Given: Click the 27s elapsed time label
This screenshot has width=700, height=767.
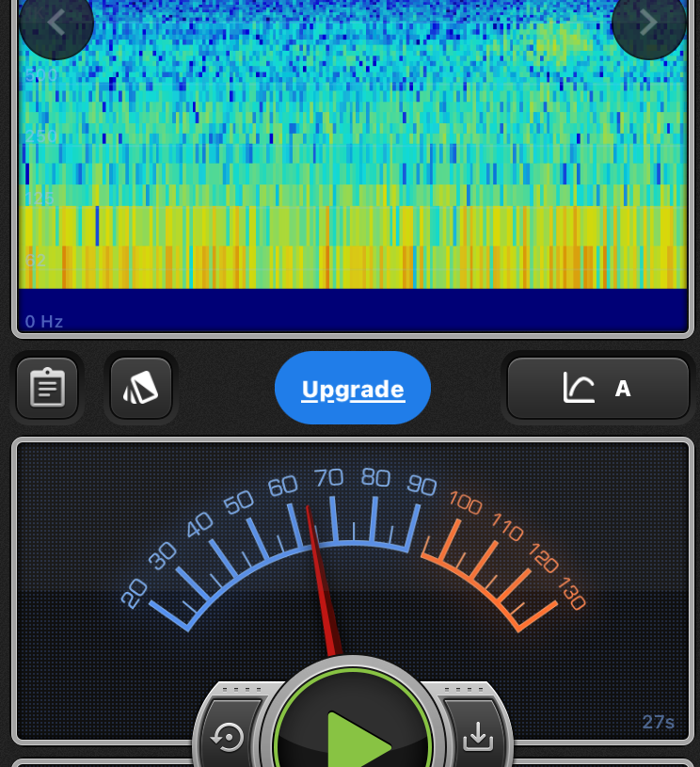Looking at the screenshot, I should (658, 722).
